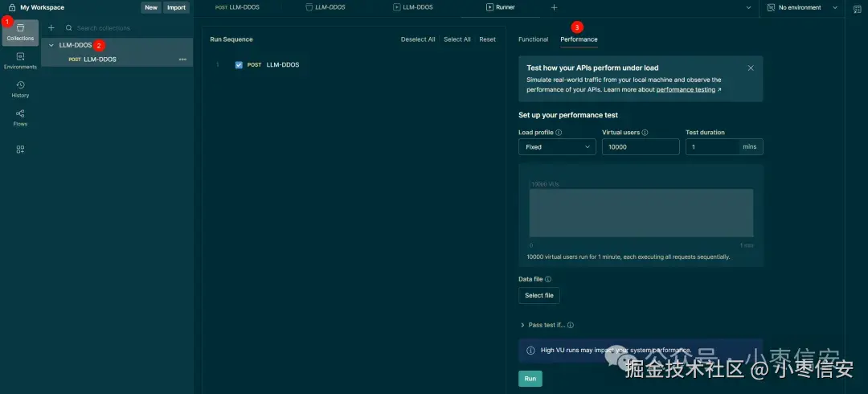Open the performance testing link
868x394 pixels.
[686, 89]
